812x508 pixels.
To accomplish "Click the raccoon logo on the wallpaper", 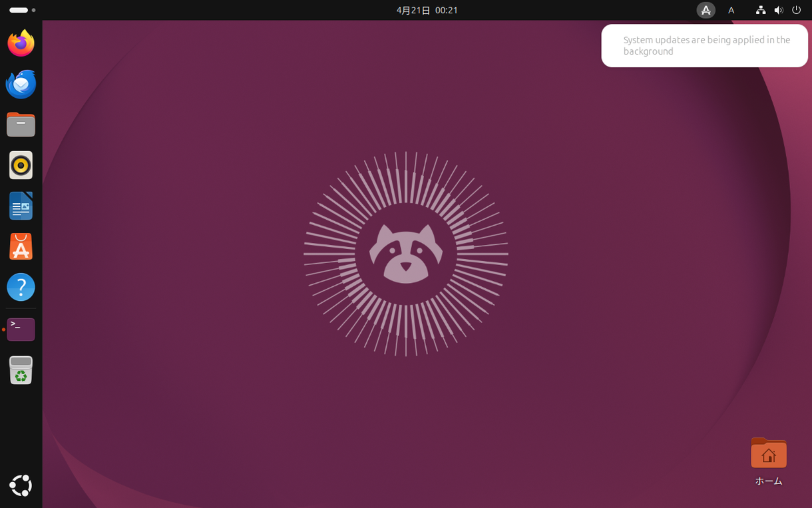I will click(405, 254).
